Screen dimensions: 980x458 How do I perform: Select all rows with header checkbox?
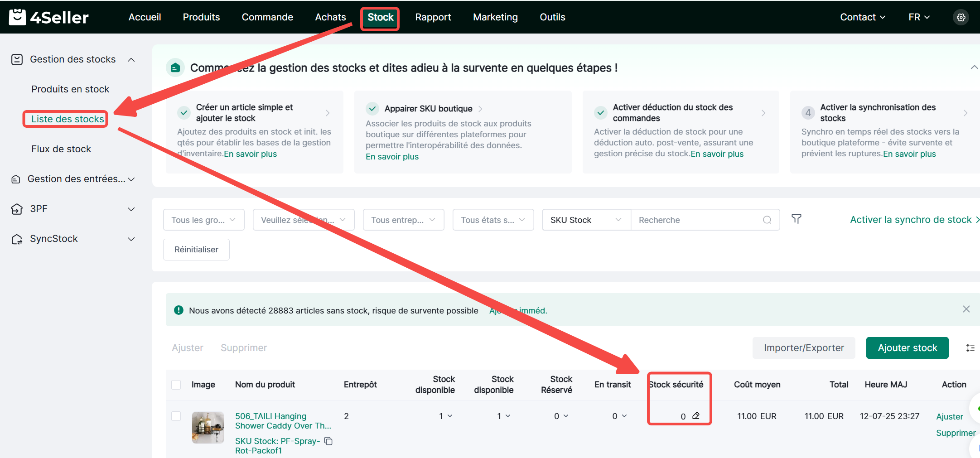(176, 385)
